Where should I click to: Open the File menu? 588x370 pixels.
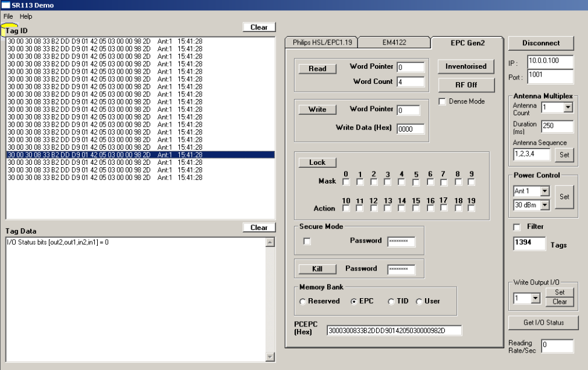coord(8,16)
